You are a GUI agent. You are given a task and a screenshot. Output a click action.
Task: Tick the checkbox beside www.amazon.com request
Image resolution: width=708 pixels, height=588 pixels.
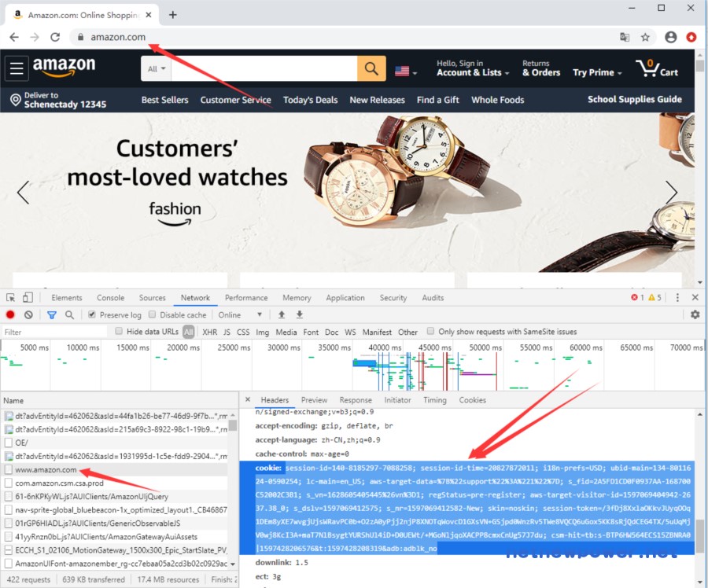(x=8, y=470)
